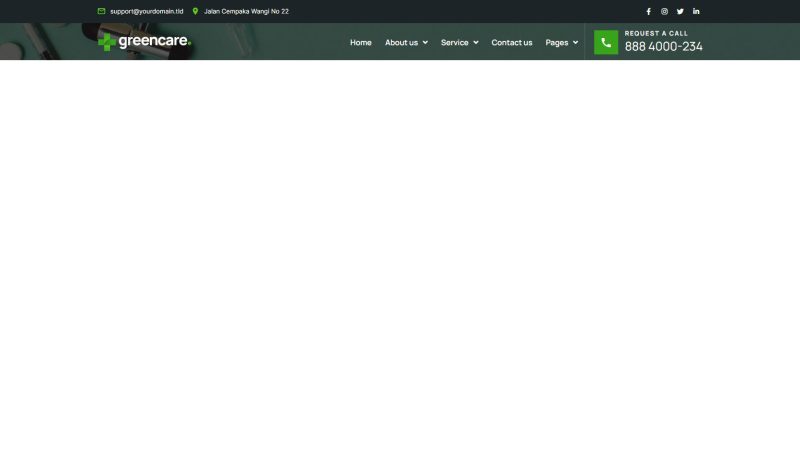Select the About us menu label
The width and height of the screenshot is (800, 460).
(401, 43)
